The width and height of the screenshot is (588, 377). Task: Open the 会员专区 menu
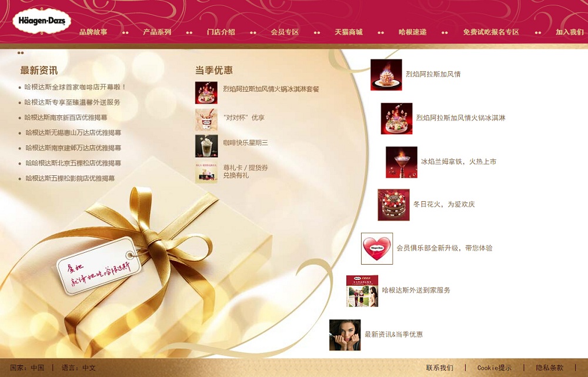pos(285,32)
